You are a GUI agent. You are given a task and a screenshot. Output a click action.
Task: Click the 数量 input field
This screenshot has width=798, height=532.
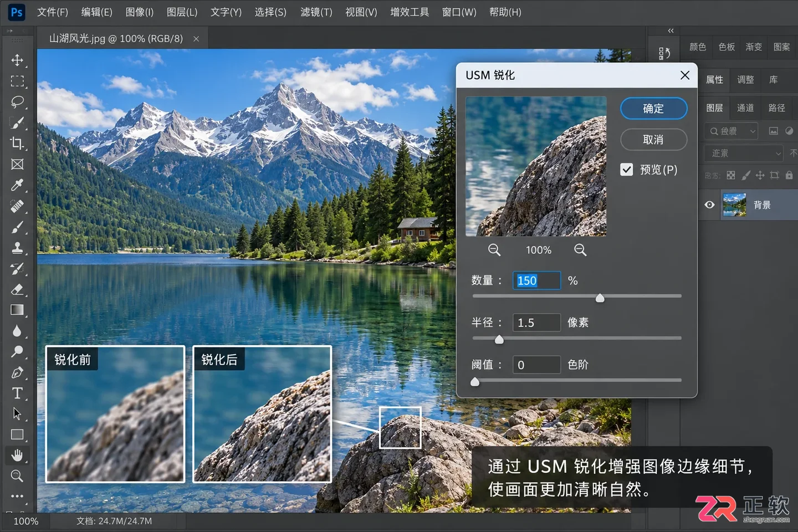click(536, 280)
